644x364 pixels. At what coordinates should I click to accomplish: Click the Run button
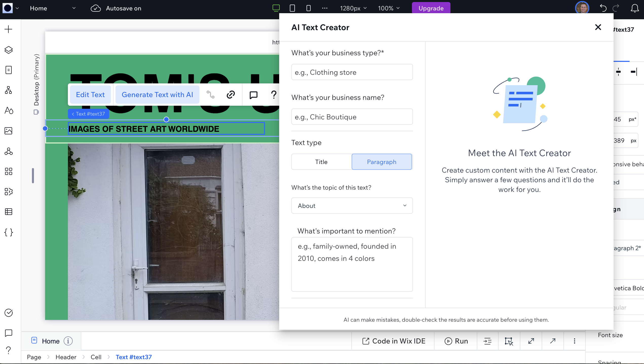pyautogui.click(x=456, y=341)
